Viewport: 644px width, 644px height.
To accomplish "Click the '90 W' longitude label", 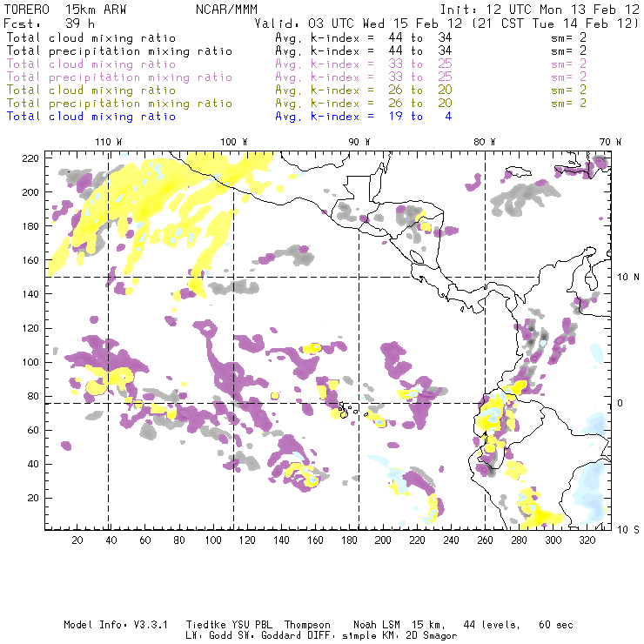I will click(x=359, y=142).
